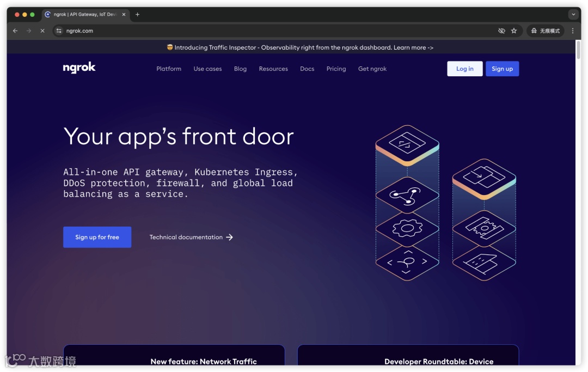Click the gear tile in left stack

point(407,228)
